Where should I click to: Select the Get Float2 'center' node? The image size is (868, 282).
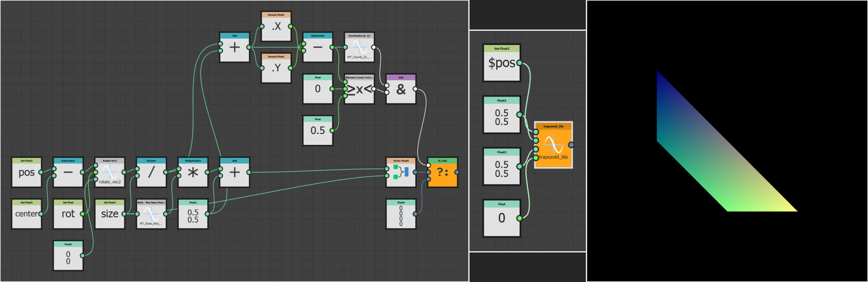(26, 214)
